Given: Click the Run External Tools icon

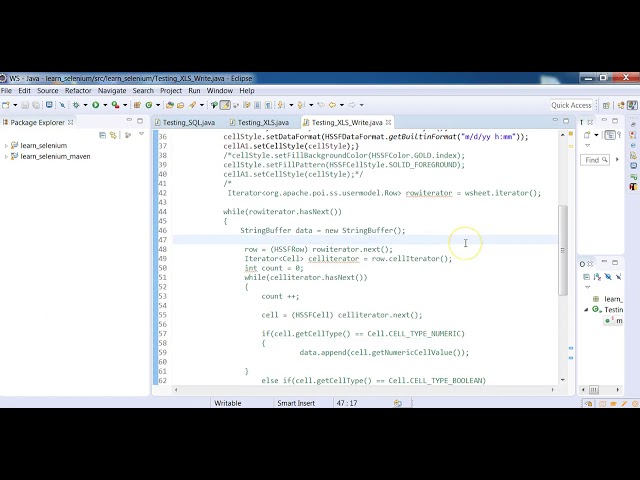Looking at the screenshot, I should [x=116, y=105].
